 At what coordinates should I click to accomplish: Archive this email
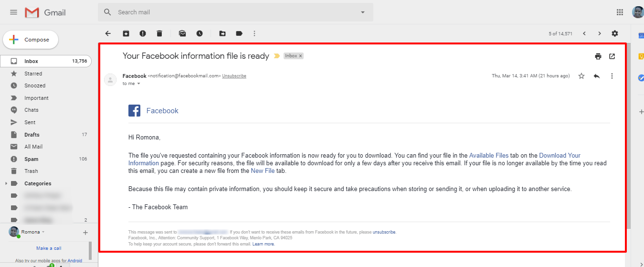tap(126, 33)
